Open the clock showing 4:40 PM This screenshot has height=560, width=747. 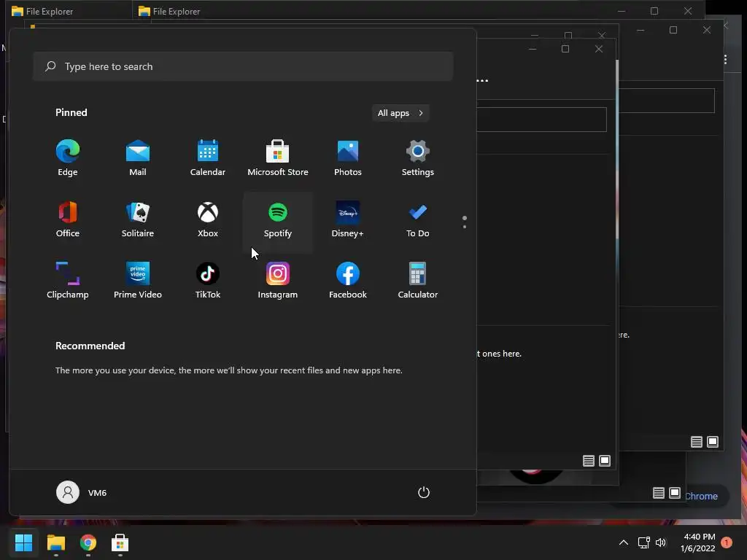point(698,542)
